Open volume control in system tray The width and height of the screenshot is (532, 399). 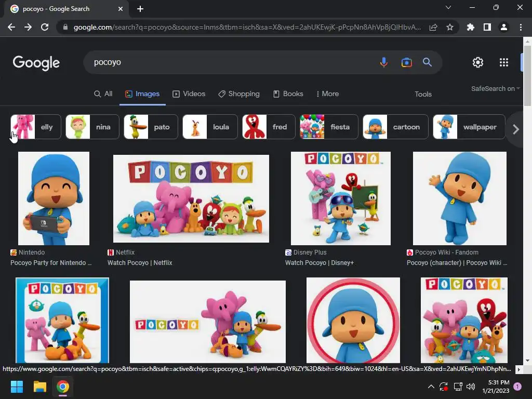coord(471,387)
